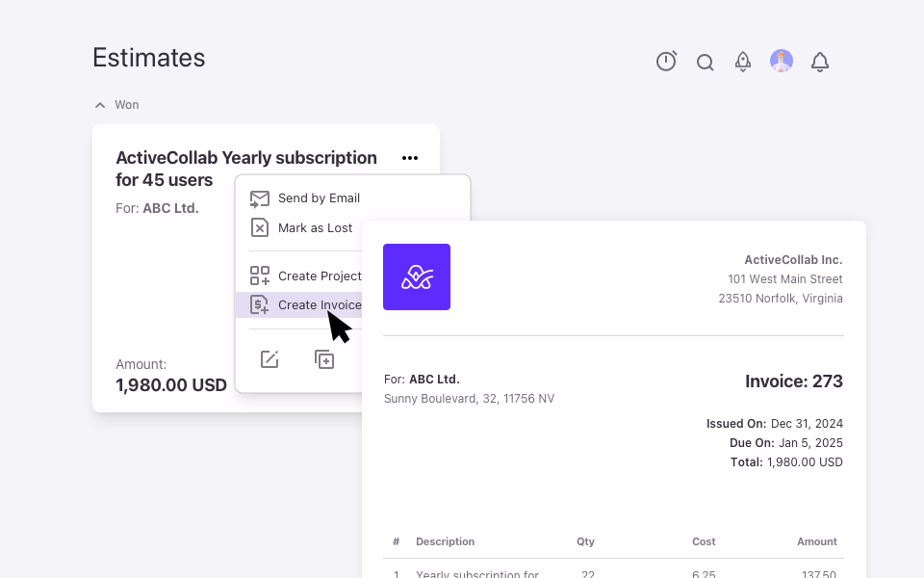Click Sunny Boulevard, 32, 11756 NV address

[469, 399]
